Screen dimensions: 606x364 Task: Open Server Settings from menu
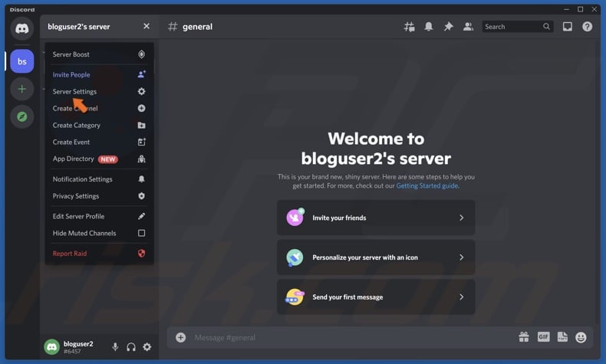99,91
